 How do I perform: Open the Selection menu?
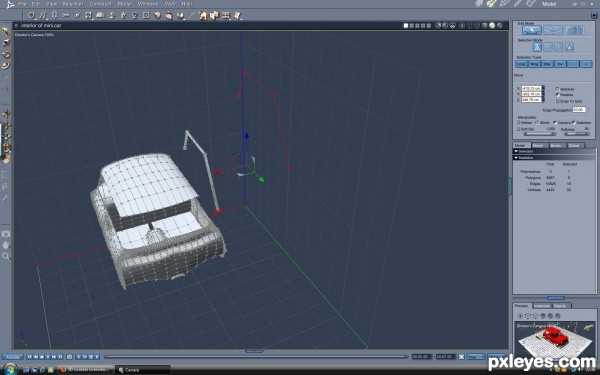click(72, 4)
